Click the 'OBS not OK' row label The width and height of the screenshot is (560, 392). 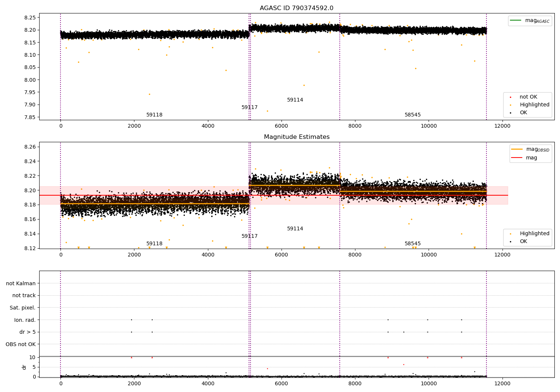(x=21, y=344)
